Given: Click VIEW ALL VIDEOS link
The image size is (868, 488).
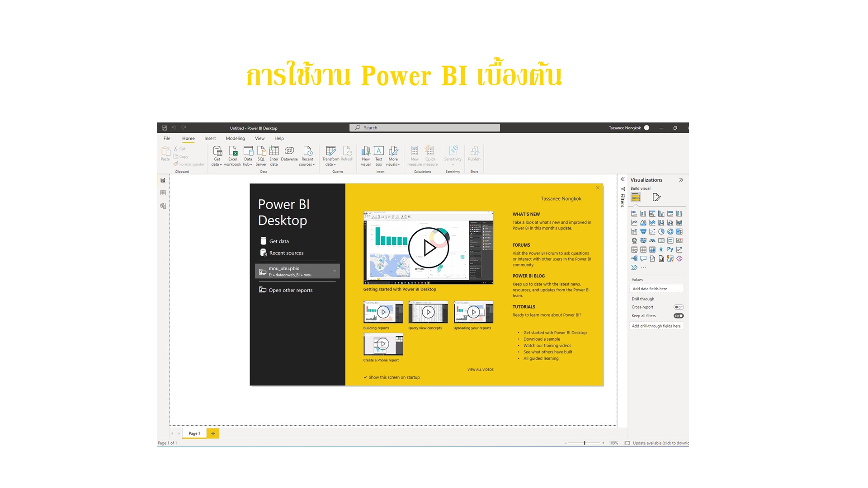Looking at the screenshot, I should pos(481,370).
